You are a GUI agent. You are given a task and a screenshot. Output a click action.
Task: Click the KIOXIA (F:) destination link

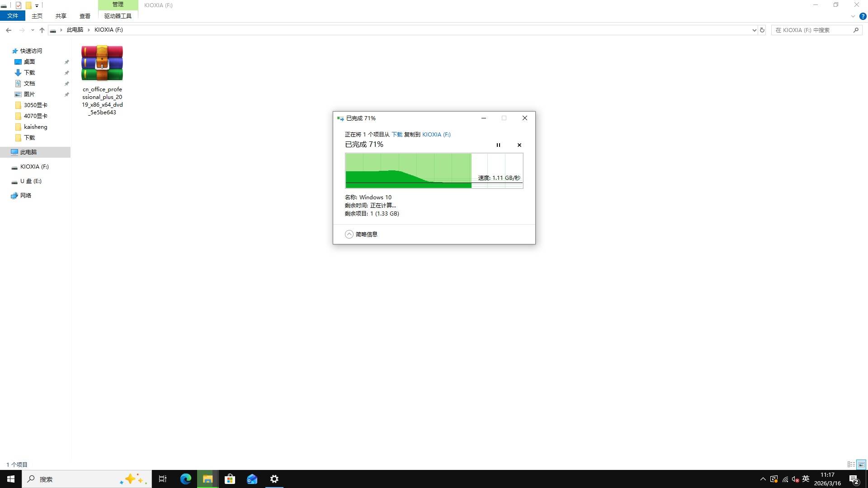(x=436, y=134)
